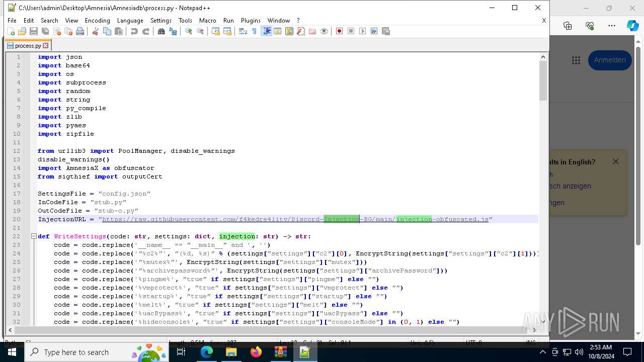Screen dimensions: 644x362
Task: Zoom in with the magnifier plus icon
Action: click(189, 31)
